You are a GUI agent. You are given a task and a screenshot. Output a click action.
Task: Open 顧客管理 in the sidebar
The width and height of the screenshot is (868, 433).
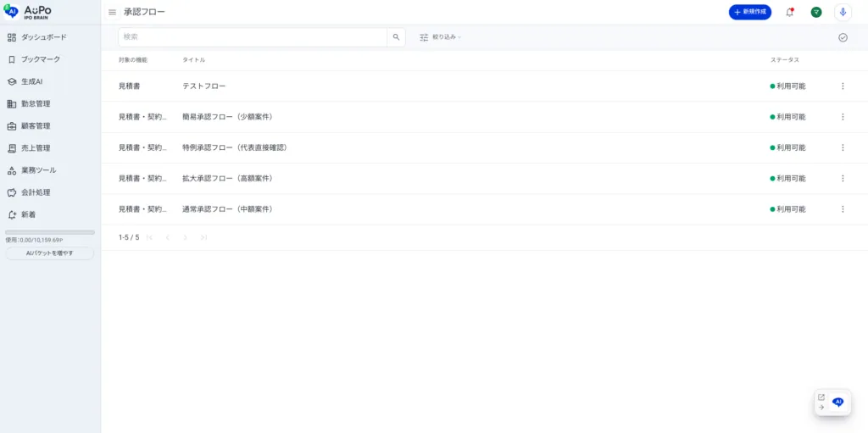(29, 125)
